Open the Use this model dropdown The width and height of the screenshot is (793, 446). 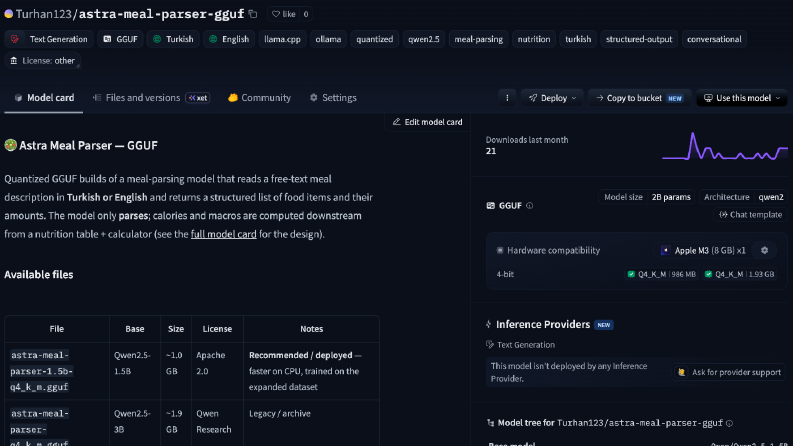(x=741, y=98)
